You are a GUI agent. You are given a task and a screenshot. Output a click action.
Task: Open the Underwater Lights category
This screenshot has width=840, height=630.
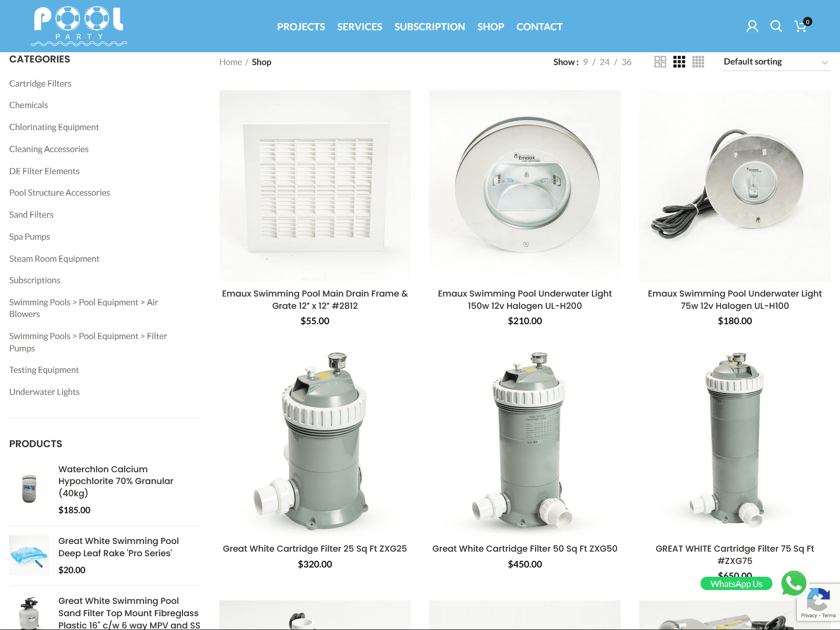pos(44,392)
